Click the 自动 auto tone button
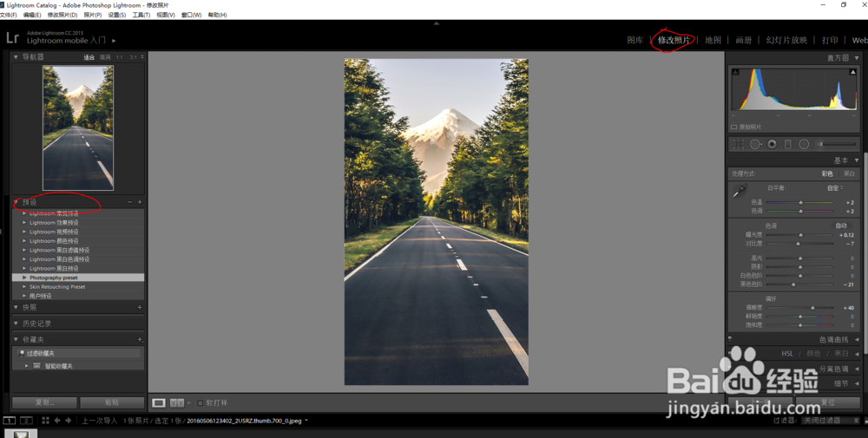868x438 pixels. click(x=841, y=226)
